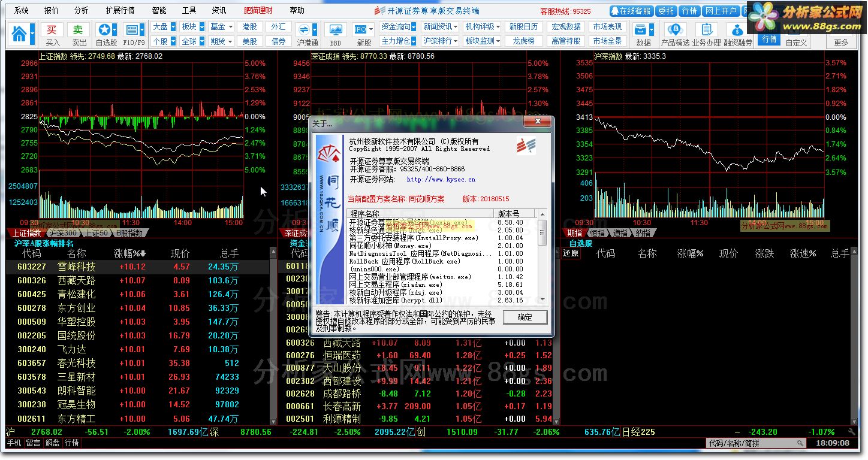Click the 美股 toolbar button
Image resolution: width=868 pixels, height=460 pixels.
point(250,41)
